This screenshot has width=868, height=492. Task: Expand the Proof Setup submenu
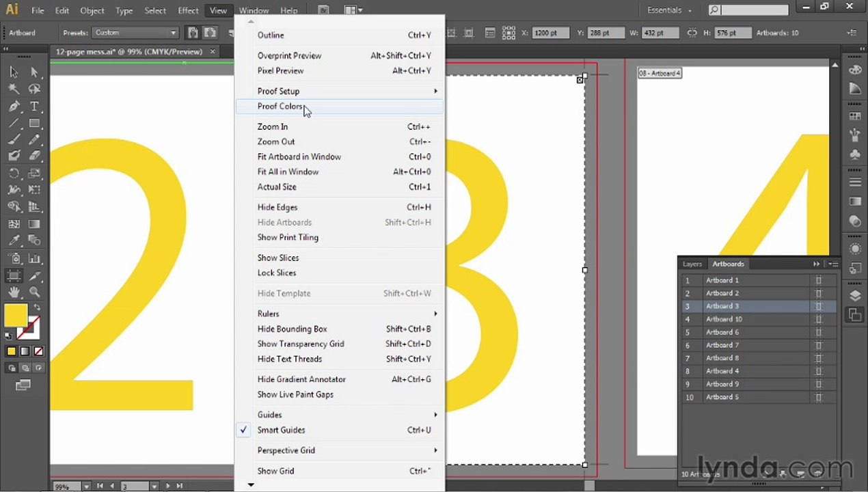coord(340,91)
